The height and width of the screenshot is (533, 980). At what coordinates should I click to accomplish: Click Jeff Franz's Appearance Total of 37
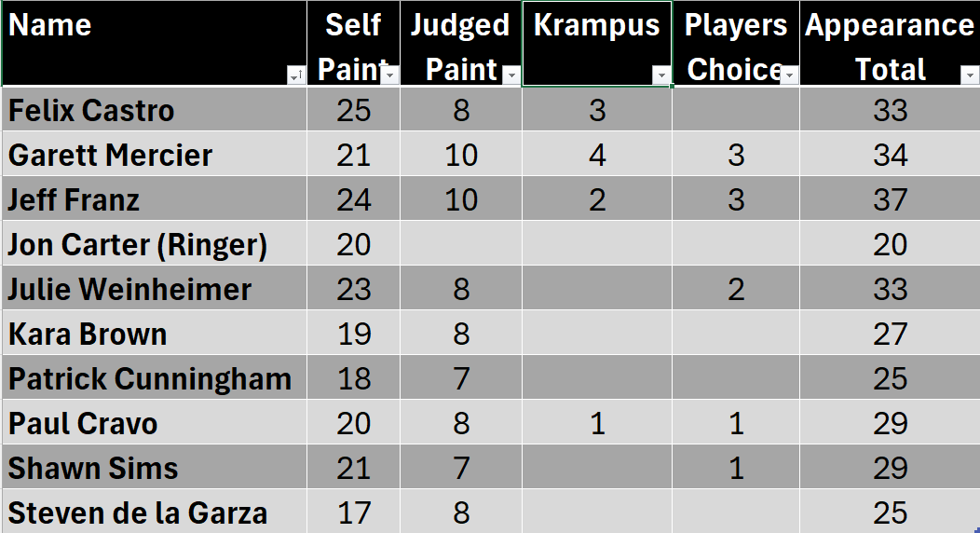point(890,199)
